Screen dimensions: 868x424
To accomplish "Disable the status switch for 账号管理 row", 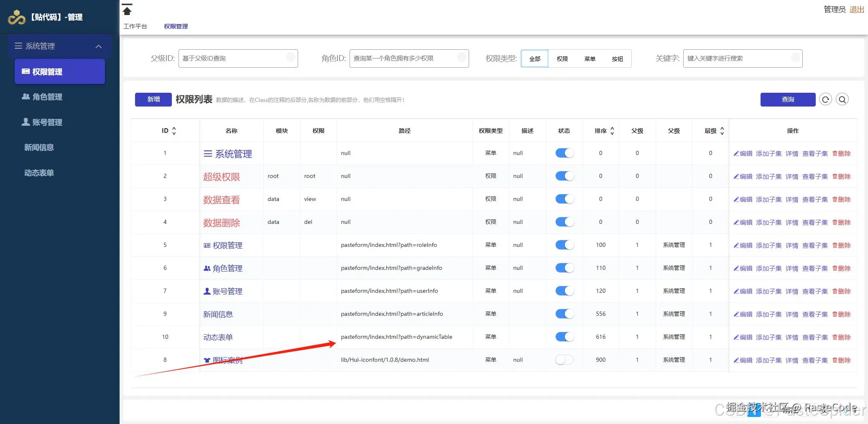I will click(564, 291).
